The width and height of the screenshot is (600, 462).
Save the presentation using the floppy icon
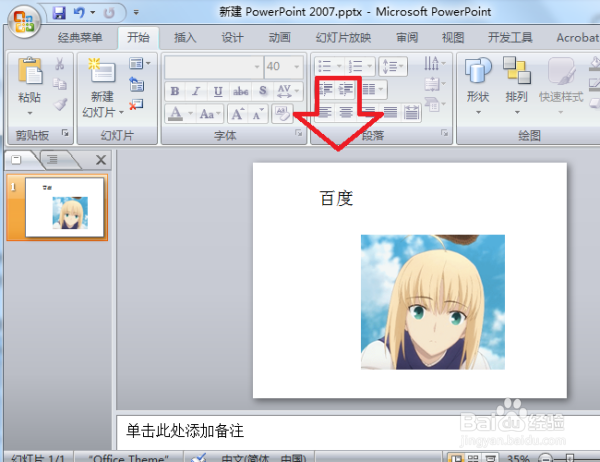[59, 13]
